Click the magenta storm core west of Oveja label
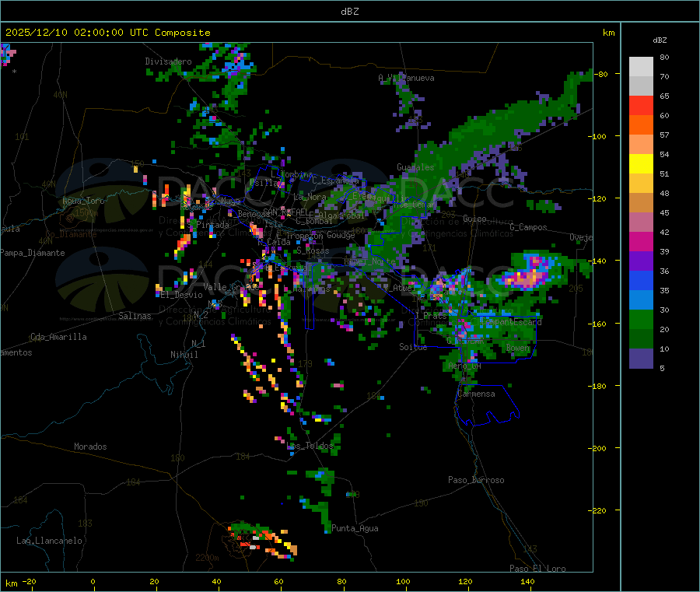The width and height of the screenshot is (700, 592). (x=528, y=273)
